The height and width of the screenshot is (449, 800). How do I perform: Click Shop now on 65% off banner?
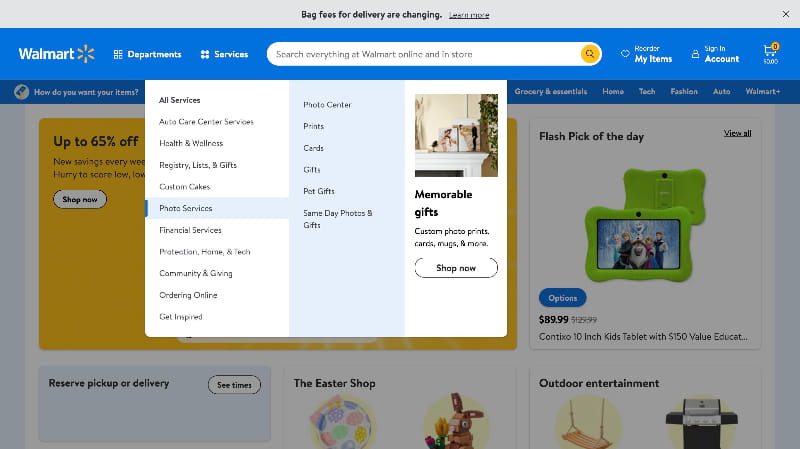(80, 199)
